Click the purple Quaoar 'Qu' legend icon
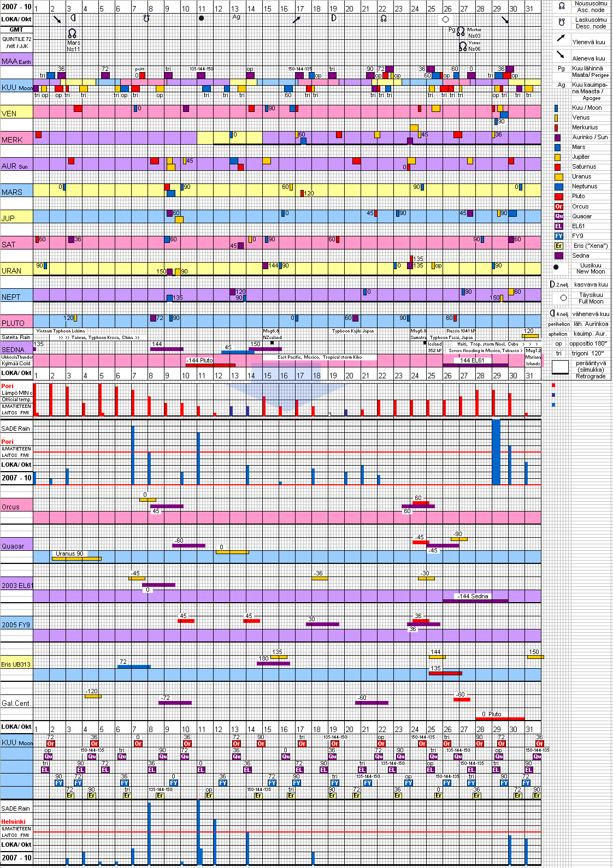 click(x=558, y=216)
